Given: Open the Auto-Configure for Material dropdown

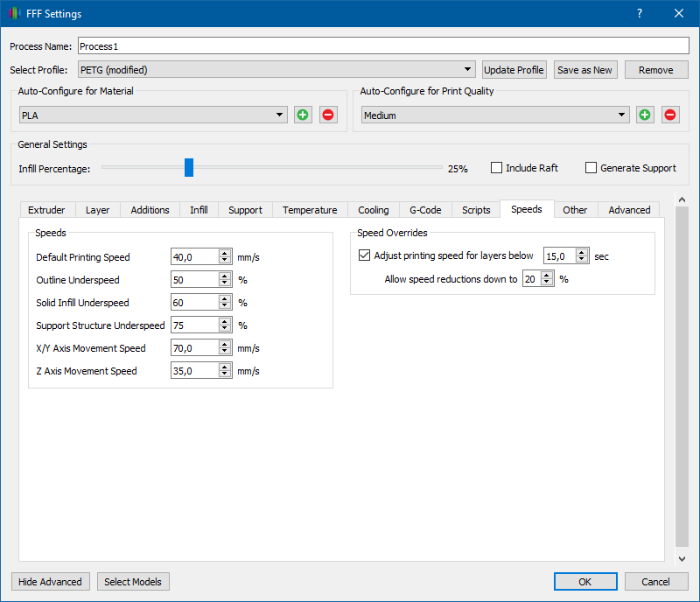Looking at the screenshot, I should pyautogui.click(x=153, y=115).
